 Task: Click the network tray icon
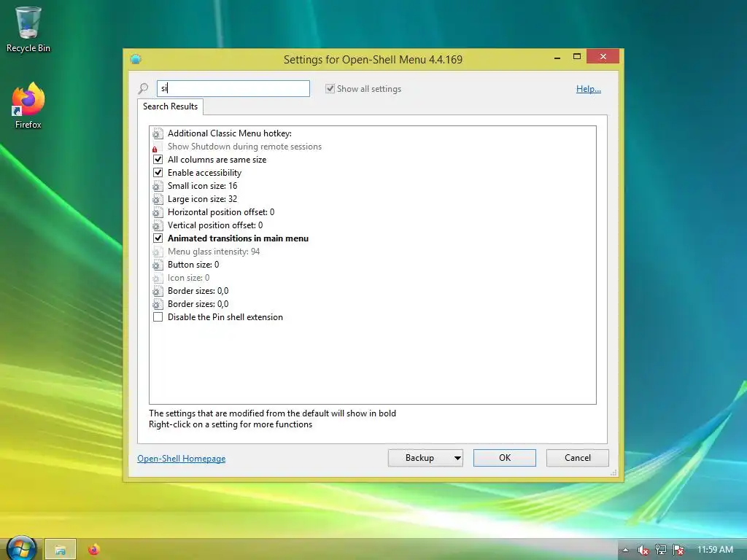(661, 550)
